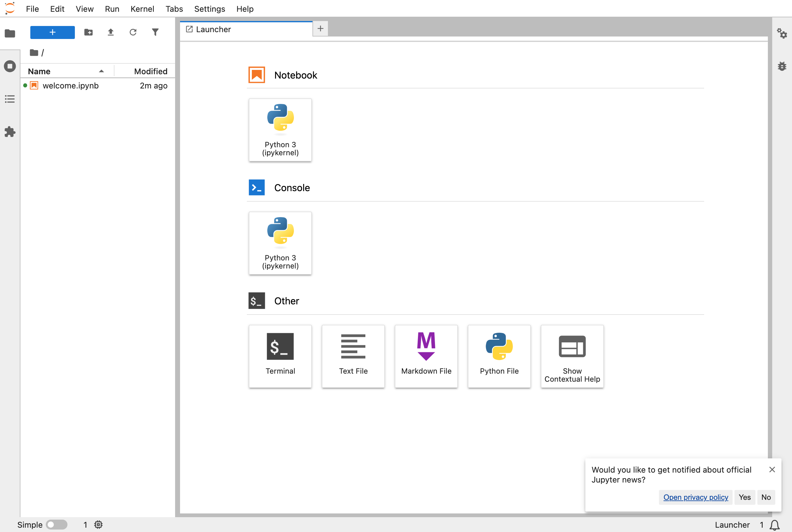Open the View menu
The width and height of the screenshot is (792, 532).
coord(84,9)
